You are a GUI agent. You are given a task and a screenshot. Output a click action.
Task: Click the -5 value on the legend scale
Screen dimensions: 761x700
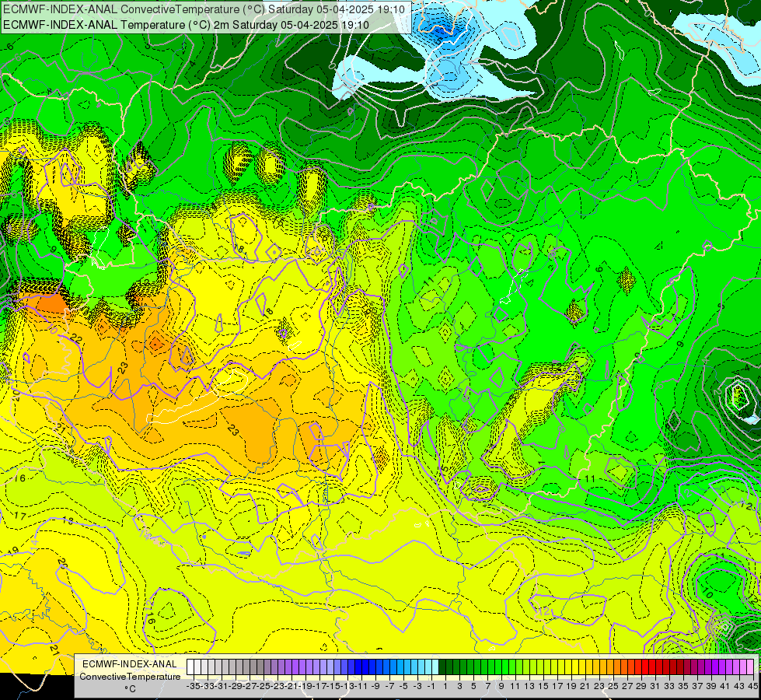coord(403,686)
